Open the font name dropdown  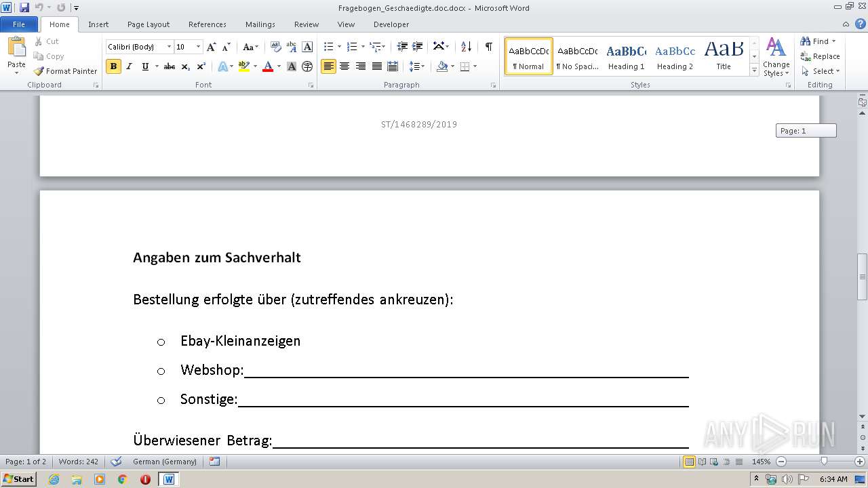169,47
